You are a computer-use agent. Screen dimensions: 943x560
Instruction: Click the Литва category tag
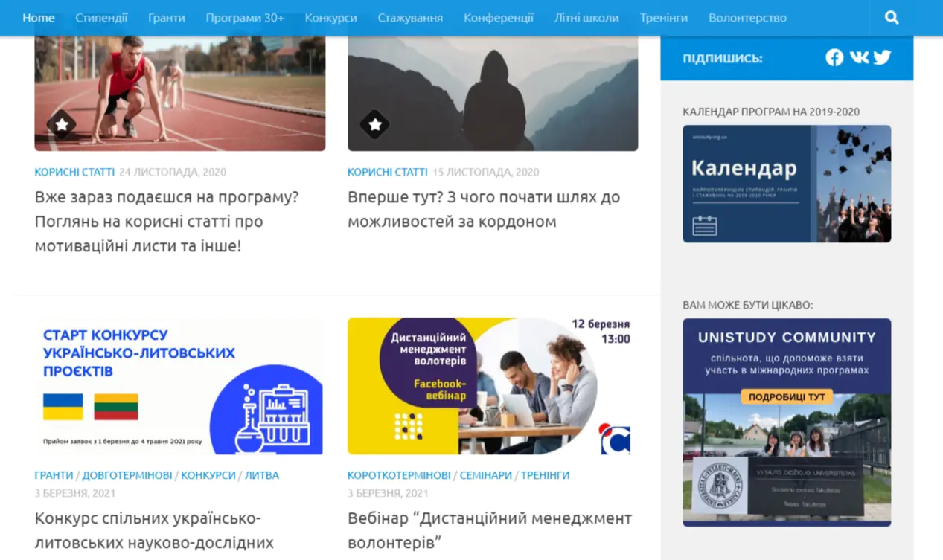coord(262,475)
